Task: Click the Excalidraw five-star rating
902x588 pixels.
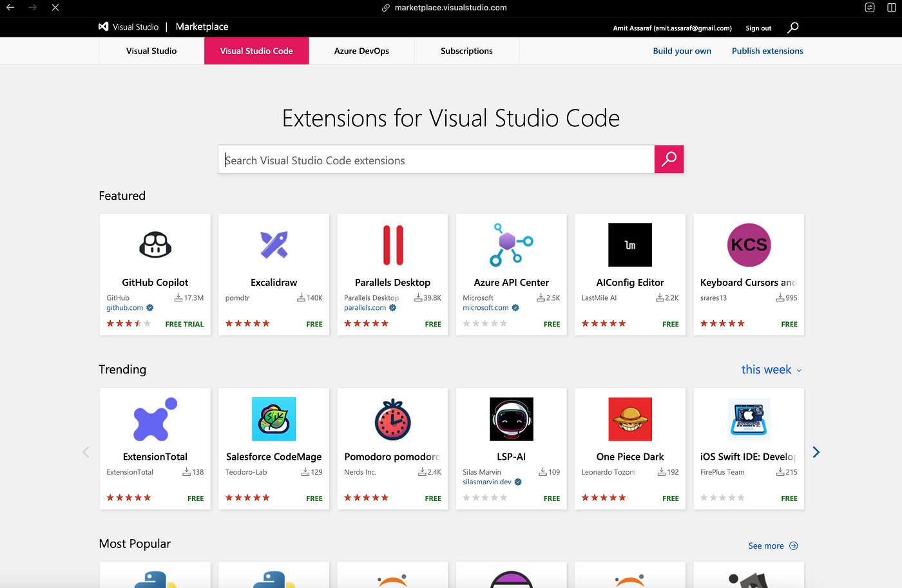Action: coord(247,323)
